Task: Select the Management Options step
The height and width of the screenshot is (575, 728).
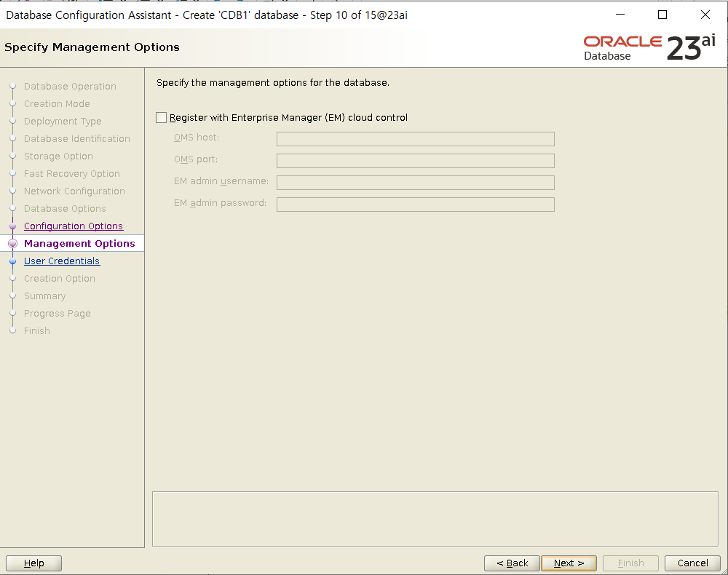Action: coord(79,244)
